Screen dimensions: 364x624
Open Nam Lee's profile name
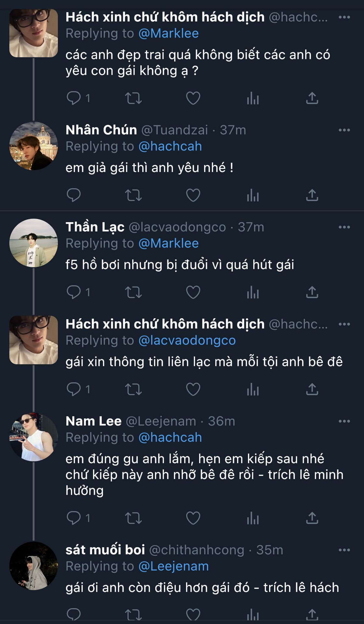coord(94,421)
